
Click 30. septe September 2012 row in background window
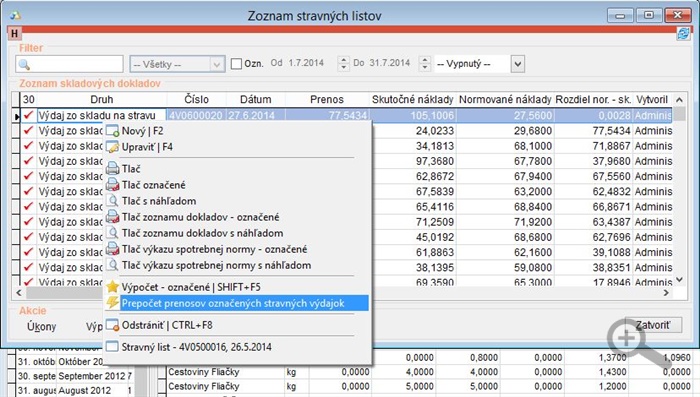click(75, 376)
